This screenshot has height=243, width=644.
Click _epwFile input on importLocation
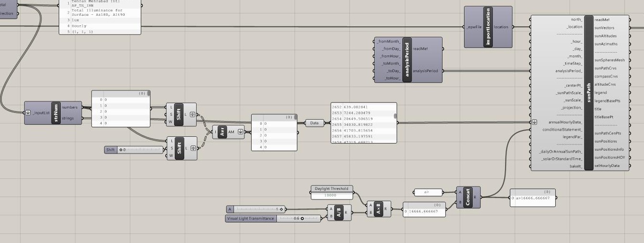click(475, 27)
